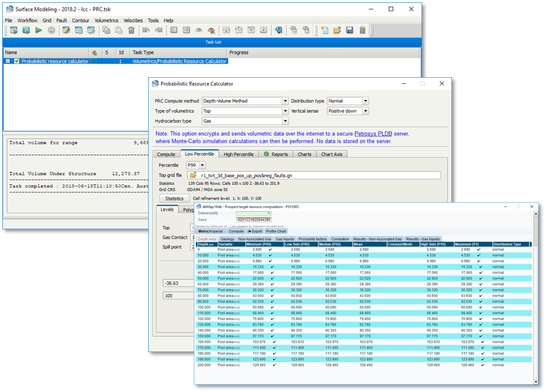The image size is (546, 392).
Task: Open the Distribution type dropdown
Action: coord(365,101)
